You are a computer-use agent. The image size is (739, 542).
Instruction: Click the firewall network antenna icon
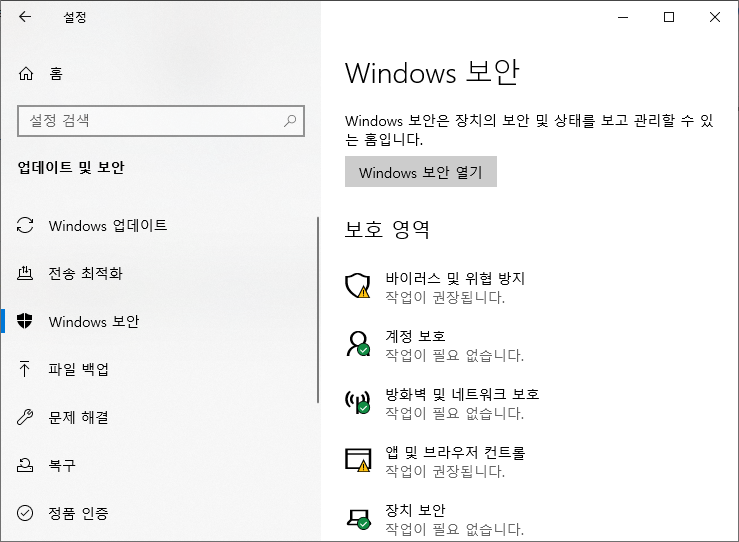[358, 402]
